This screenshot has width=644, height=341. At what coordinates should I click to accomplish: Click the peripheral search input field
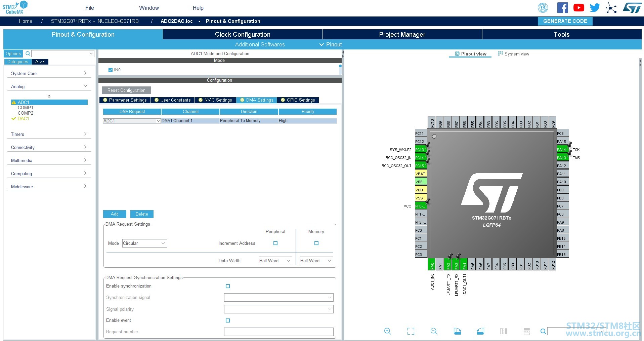point(63,53)
